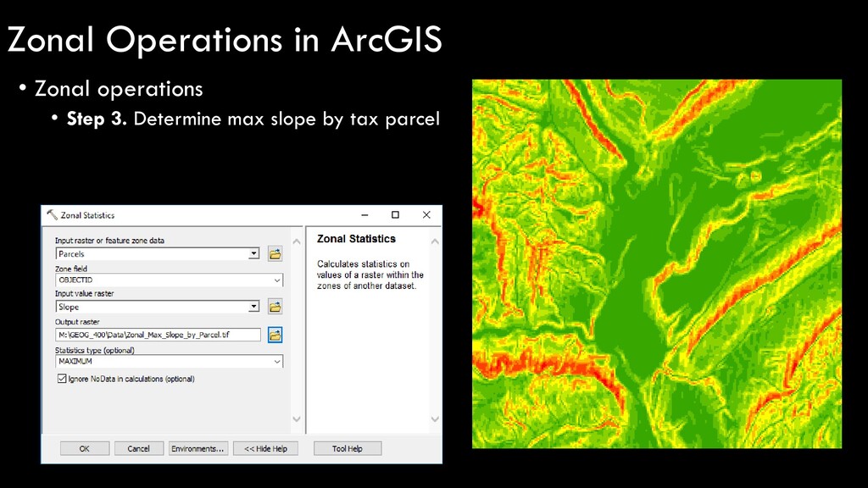This screenshot has width=868, height=488.
Task: Click the Cancel button
Action: [x=139, y=449]
